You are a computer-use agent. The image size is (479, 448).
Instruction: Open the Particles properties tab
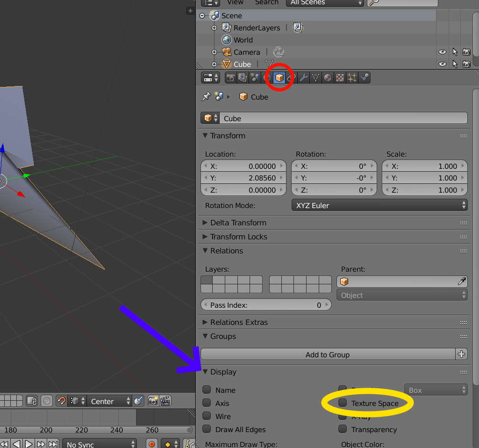(352, 78)
